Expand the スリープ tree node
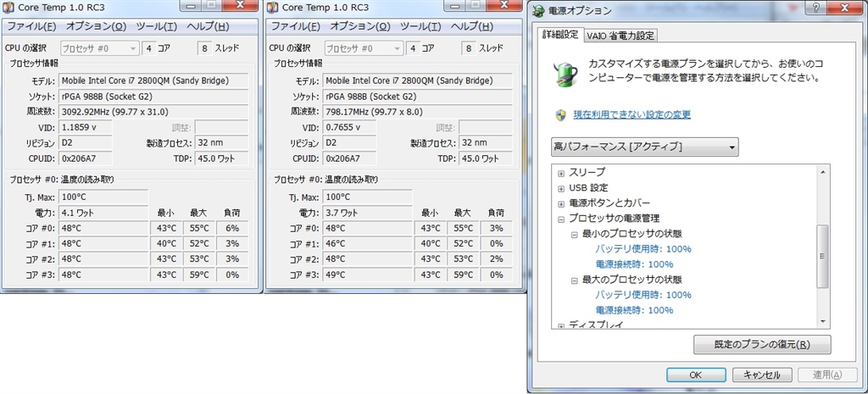 pyautogui.click(x=561, y=173)
